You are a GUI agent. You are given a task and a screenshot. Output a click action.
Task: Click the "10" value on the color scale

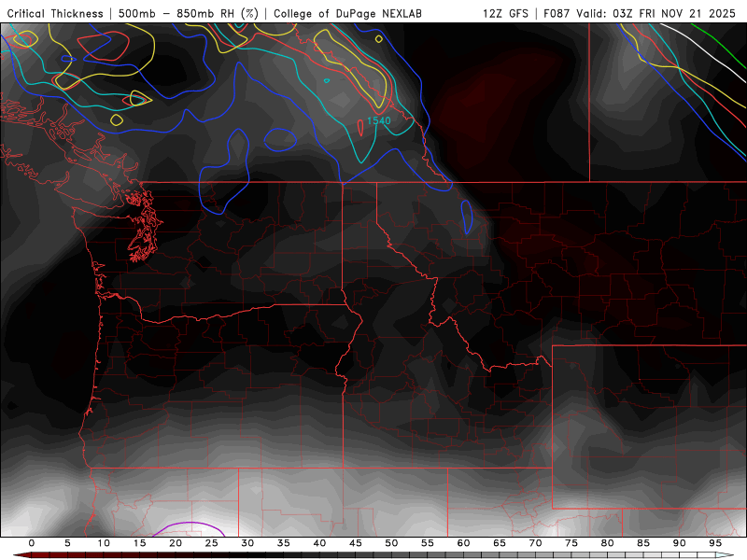click(104, 543)
